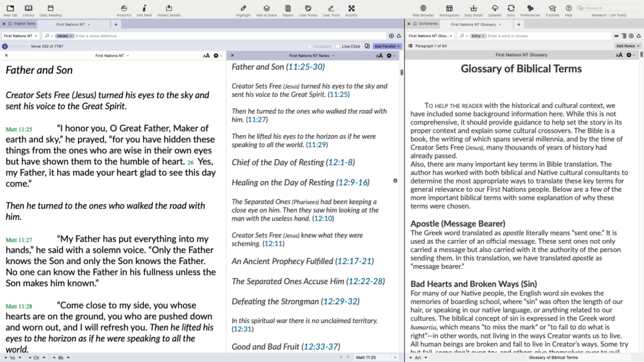Open Instant Details panel
644x362 pixels.
169,9
